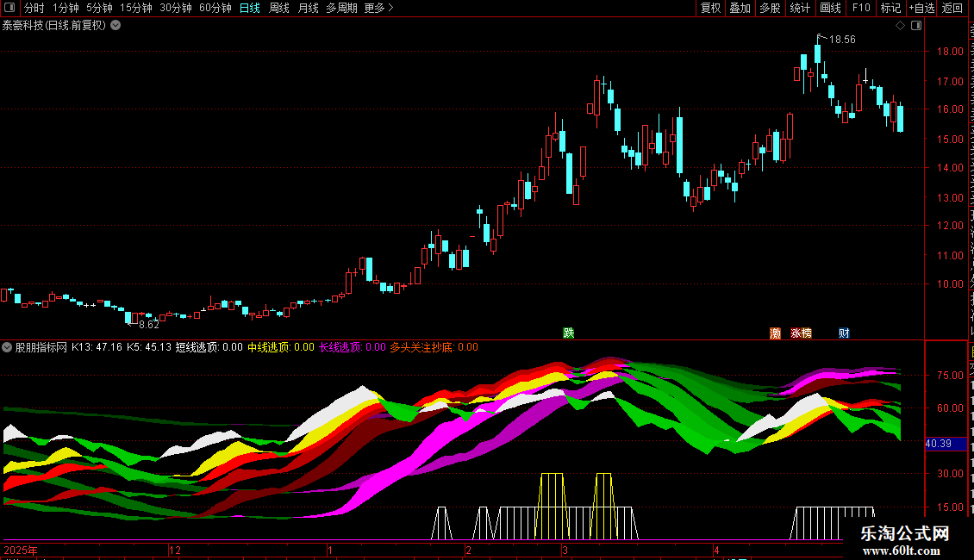Click the red 涨榜 event marker
This screenshot has height=560, width=974.
pyautogui.click(x=802, y=333)
